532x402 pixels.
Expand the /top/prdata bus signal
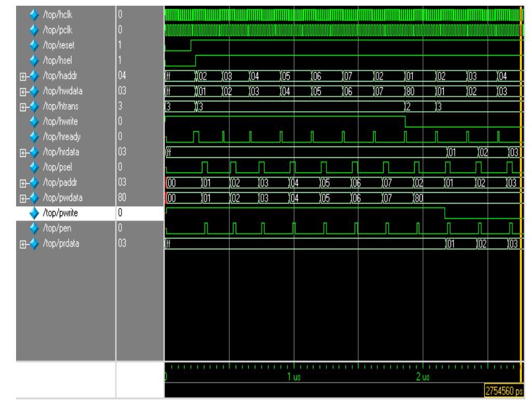pyautogui.click(x=23, y=245)
